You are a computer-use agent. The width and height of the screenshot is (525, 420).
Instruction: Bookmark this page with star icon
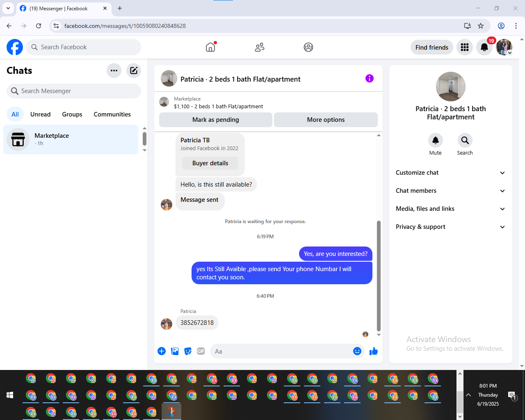(481, 26)
